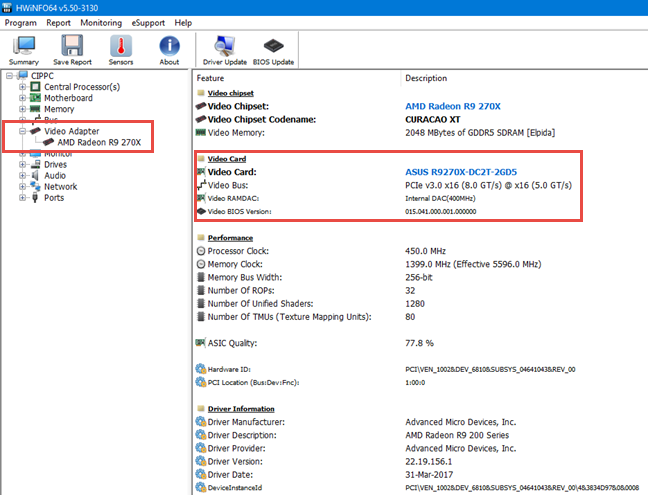Viewport: 648px width, 495px height.
Task: Open the Report menu
Action: point(58,23)
